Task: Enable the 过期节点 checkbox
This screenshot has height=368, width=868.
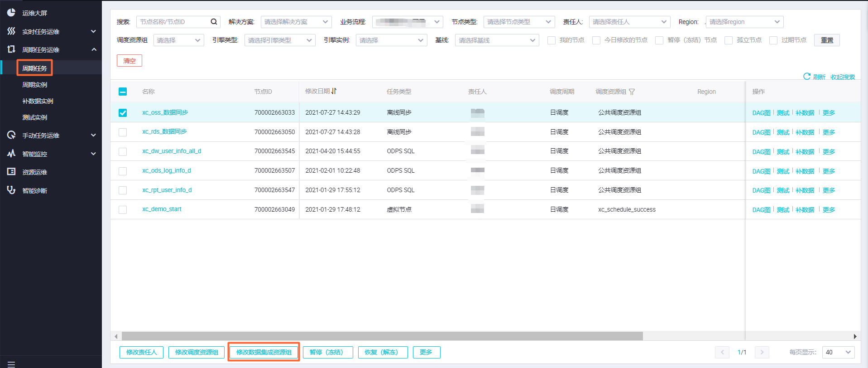Action: (773, 40)
